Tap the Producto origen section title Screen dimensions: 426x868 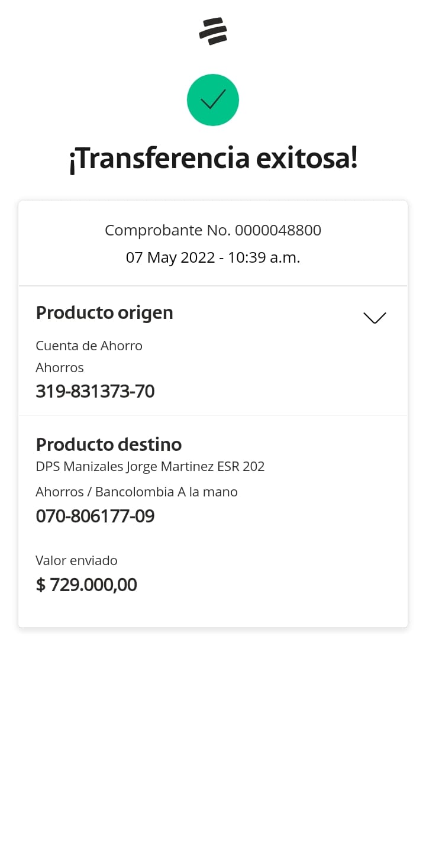tap(104, 312)
